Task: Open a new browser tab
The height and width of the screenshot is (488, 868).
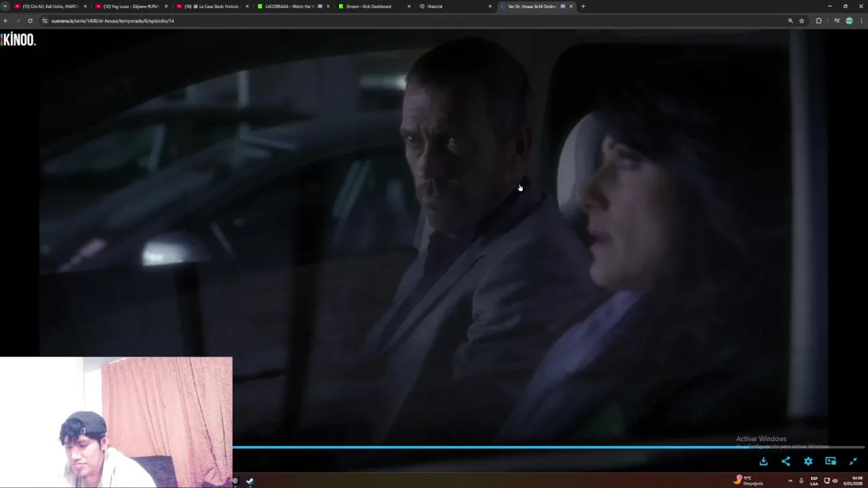Action: pyautogui.click(x=583, y=6)
